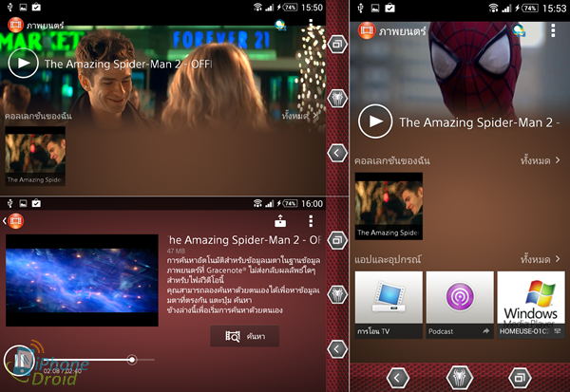This screenshot has width=570, height=392.
Task: Click the video preview in detail screen
Action: (x=82, y=280)
